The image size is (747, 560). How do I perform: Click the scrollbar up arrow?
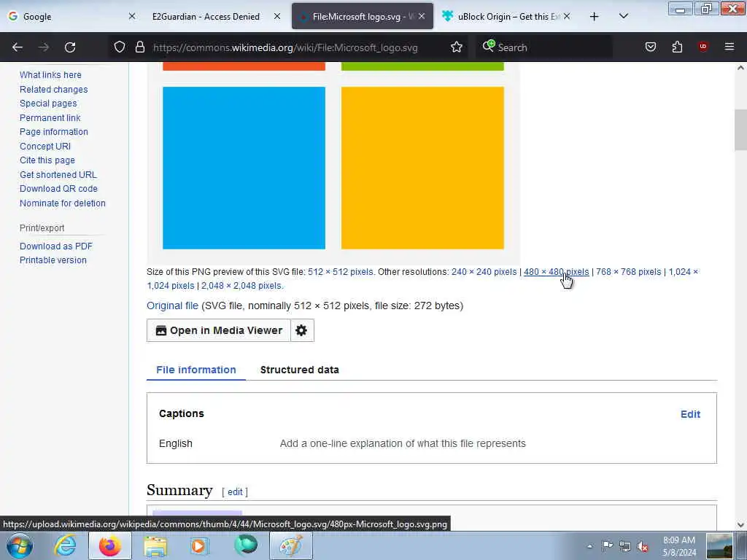[x=740, y=68]
